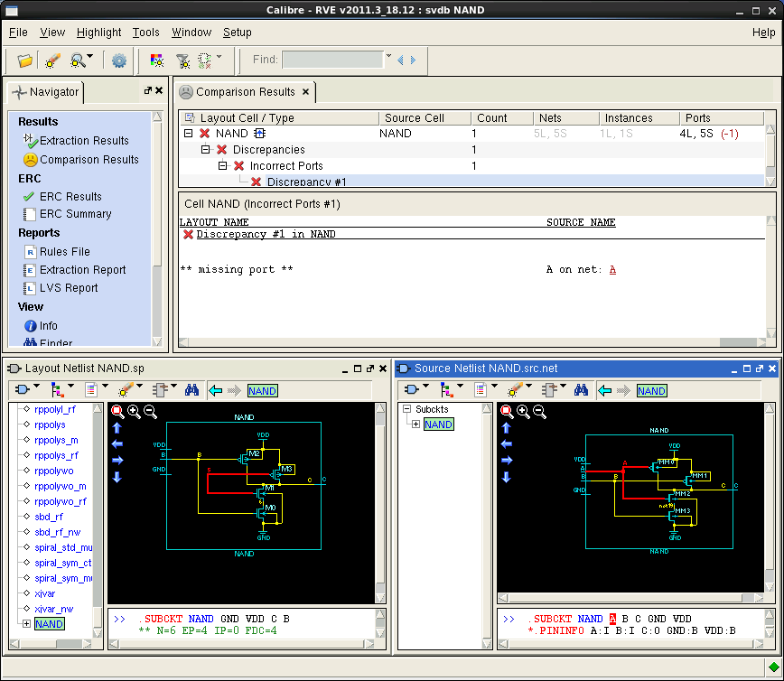Pan down in the Source schematic view
Viewport: 784px width, 681px height.
pos(506,477)
